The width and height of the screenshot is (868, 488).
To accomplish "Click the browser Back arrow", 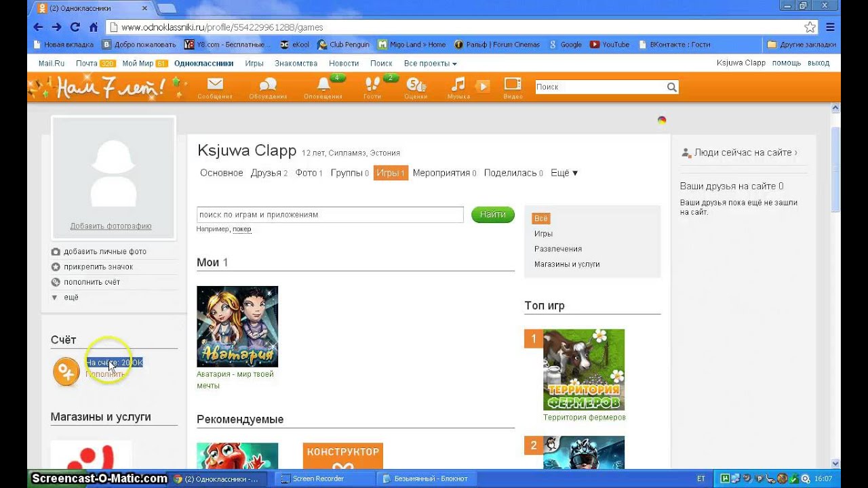I will tap(38, 27).
